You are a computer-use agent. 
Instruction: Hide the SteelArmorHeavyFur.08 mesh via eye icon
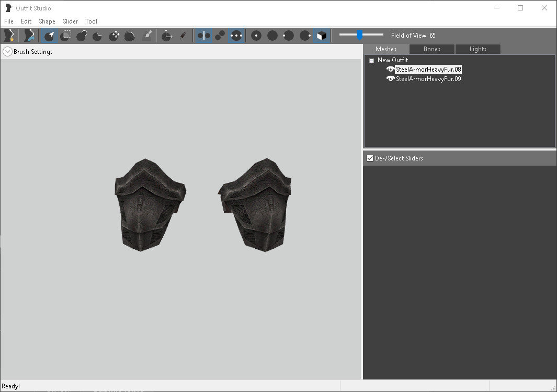coord(390,69)
